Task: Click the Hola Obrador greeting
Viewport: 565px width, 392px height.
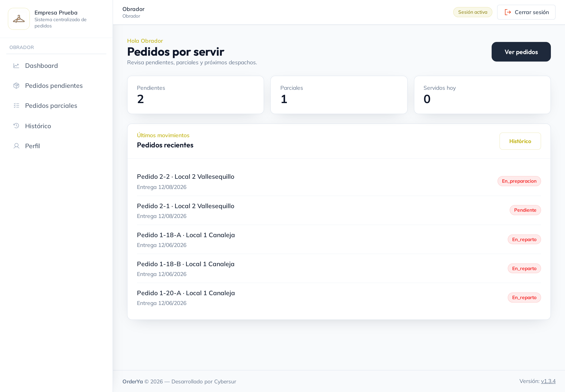Action: pyautogui.click(x=145, y=41)
